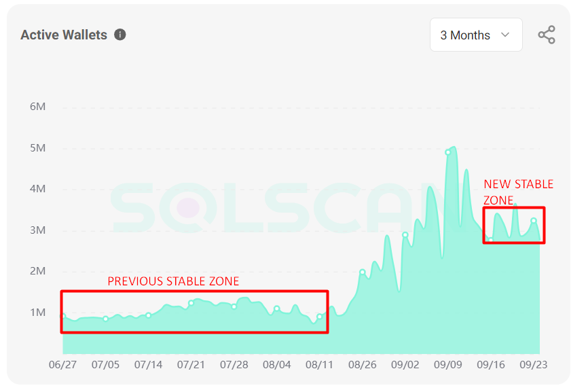Viewport: 588px width, 390px height.
Task: Select the data point marker above 08/11
Action: coord(319,317)
